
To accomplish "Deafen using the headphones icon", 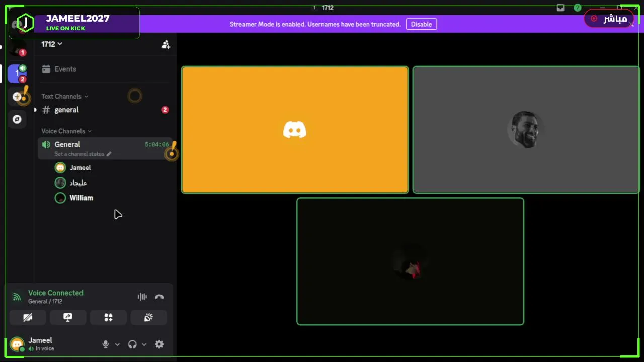I will tap(132, 344).
